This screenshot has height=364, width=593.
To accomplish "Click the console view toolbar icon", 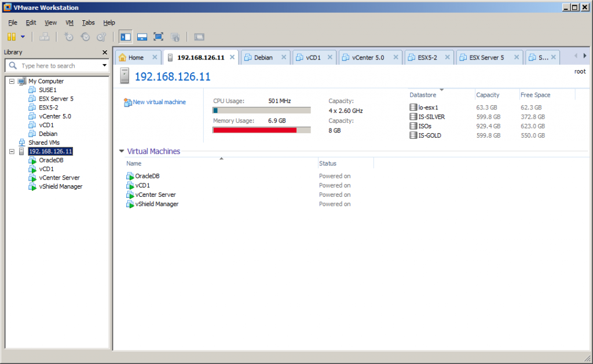I will coord(199,36).
